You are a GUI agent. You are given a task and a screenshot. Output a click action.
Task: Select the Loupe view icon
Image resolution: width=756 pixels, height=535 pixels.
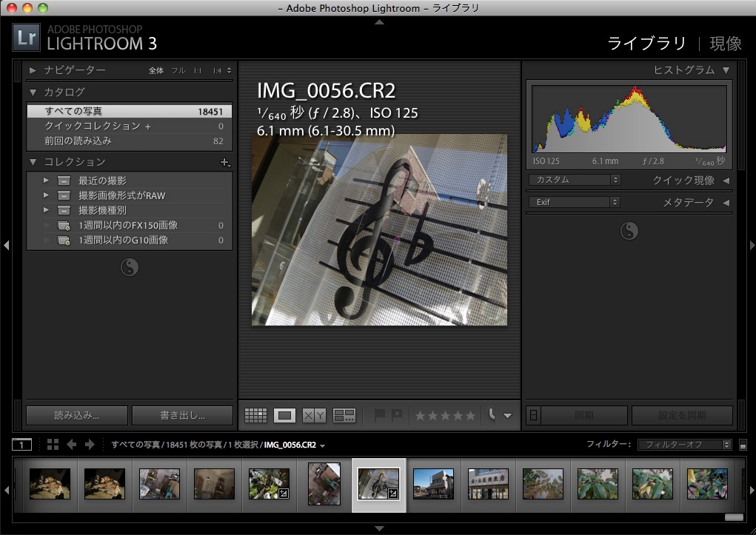tap(284, 416)
